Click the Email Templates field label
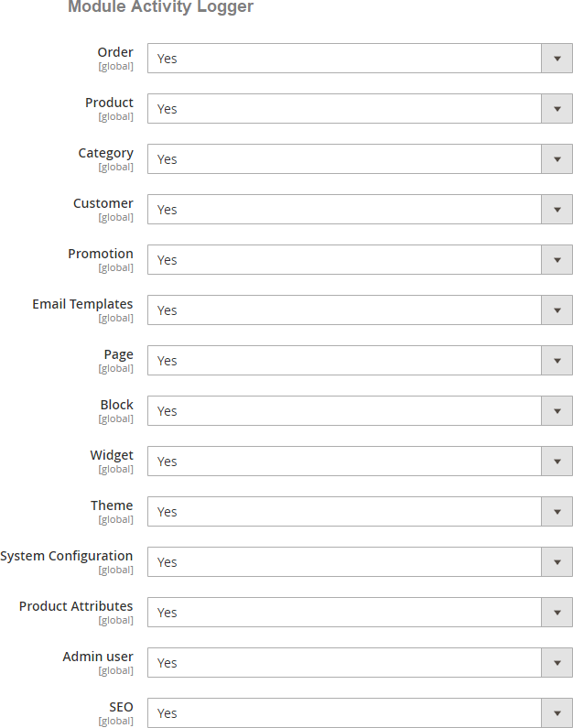Screen dimensions: 573x728 (x=82, y=304)
